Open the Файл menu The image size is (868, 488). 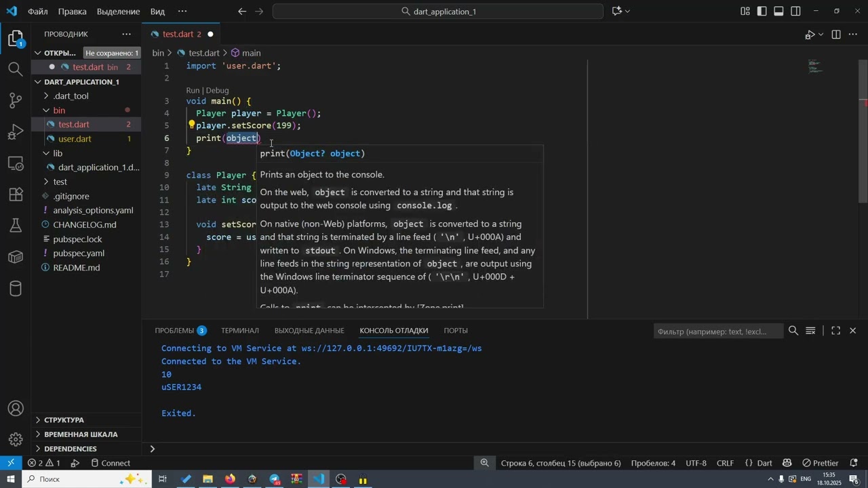[x=38, y=12]
